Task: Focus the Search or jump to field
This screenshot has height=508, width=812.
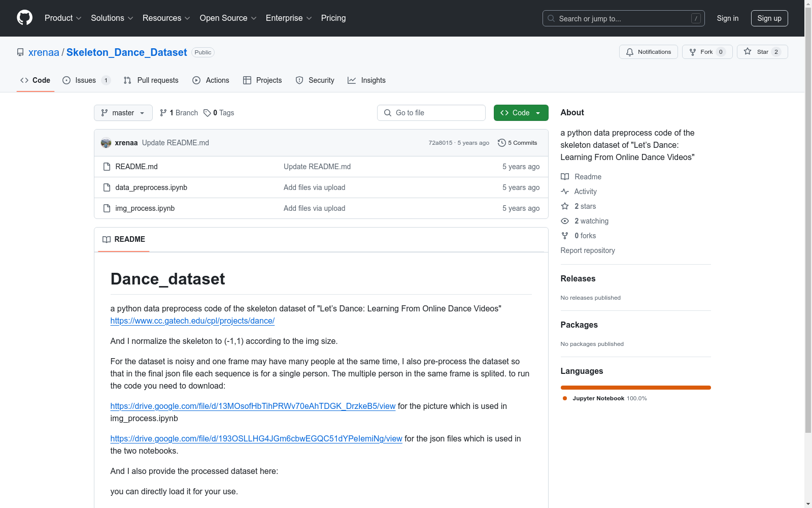Action: point(623,18)
